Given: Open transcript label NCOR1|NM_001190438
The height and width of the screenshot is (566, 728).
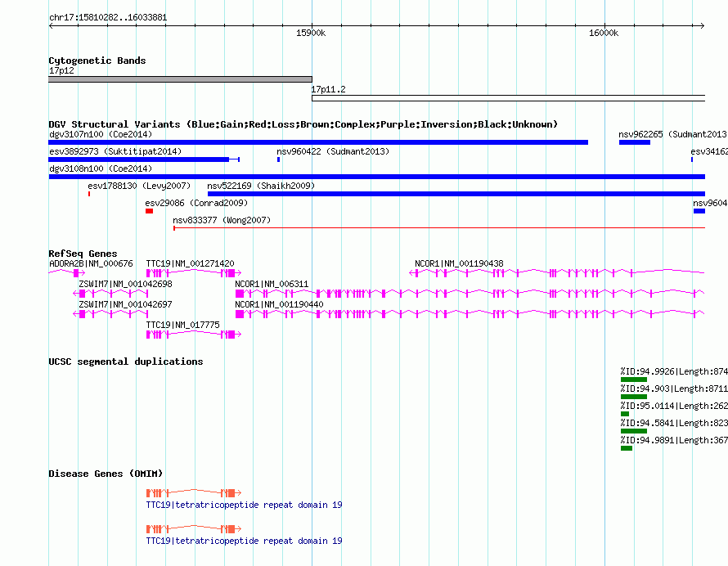Looking at the screenshot, I should pos(459,263).
